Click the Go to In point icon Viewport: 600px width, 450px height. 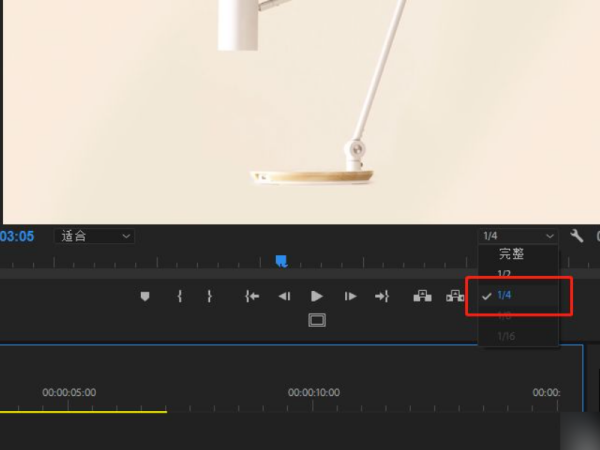[x=252, y=296]
